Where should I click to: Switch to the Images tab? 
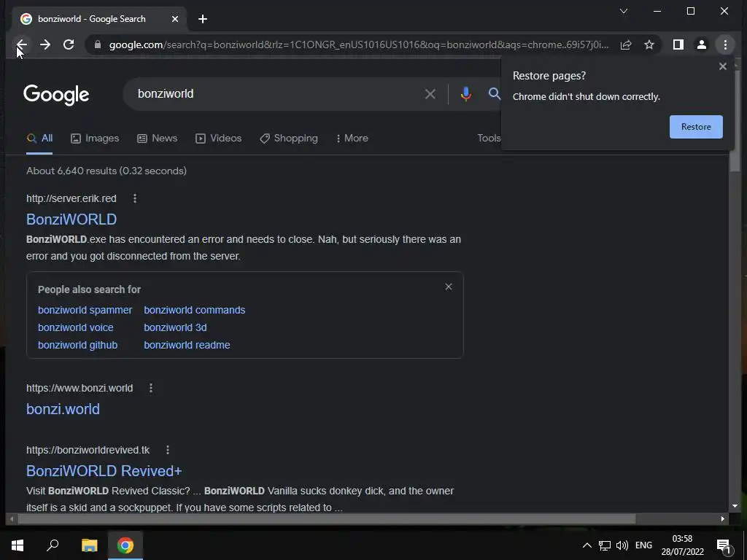(95, 138)
